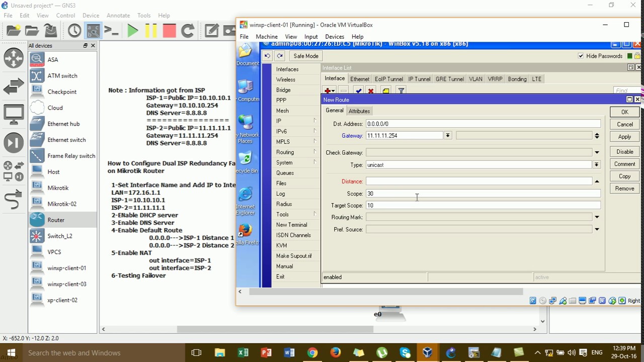
Task: Click Apply button in New Route dialog
Action: (625, 137)
